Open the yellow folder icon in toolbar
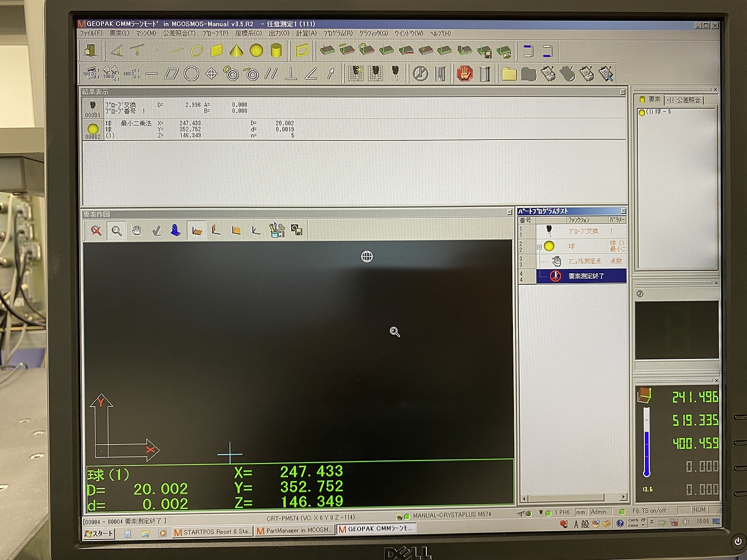Image resolution: width=747 pixels, height=560 pixels. [x=509, y=74]
